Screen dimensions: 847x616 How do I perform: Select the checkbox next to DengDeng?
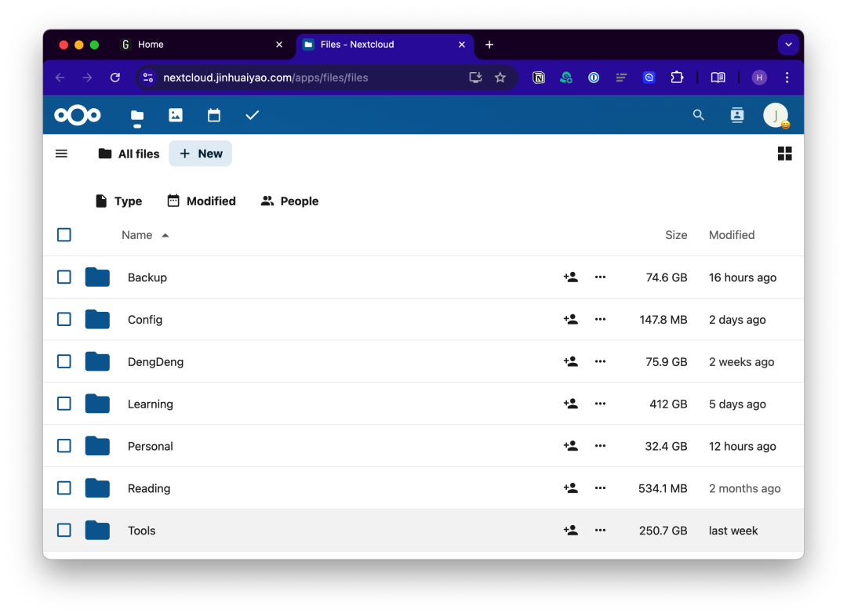[x=64, y=361]
